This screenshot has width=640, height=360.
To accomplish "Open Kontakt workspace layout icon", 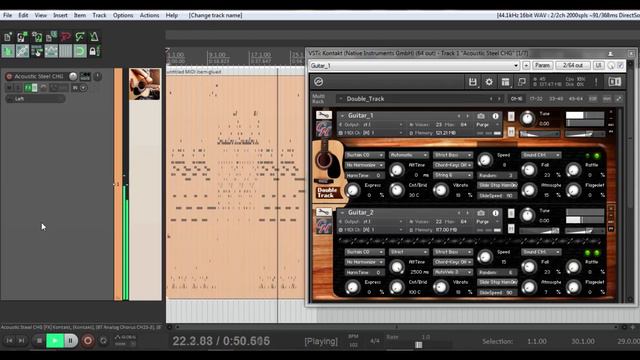I will 505,82.
